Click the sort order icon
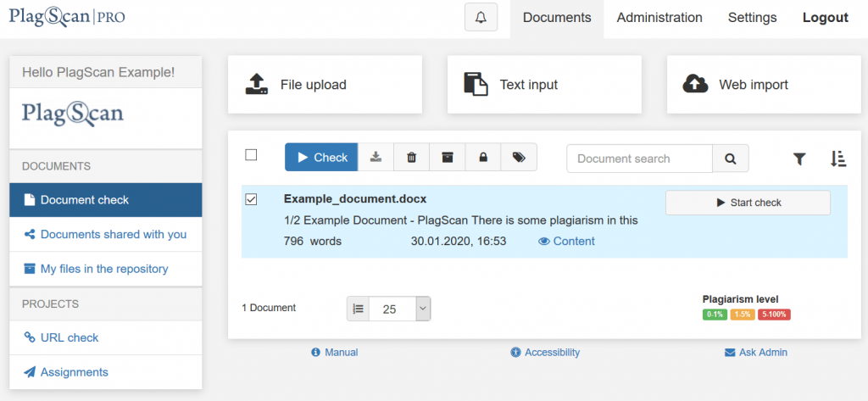The image size is (868, 401). coord(838,159)
